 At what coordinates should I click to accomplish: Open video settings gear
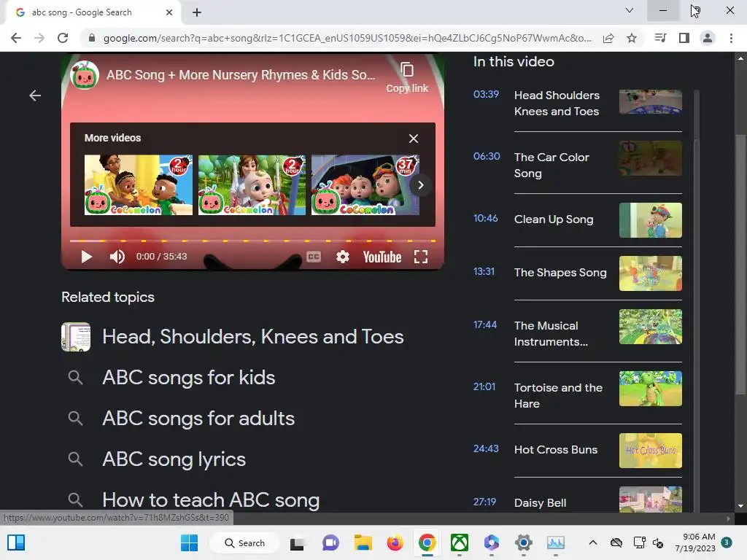[x=343, y=257]
